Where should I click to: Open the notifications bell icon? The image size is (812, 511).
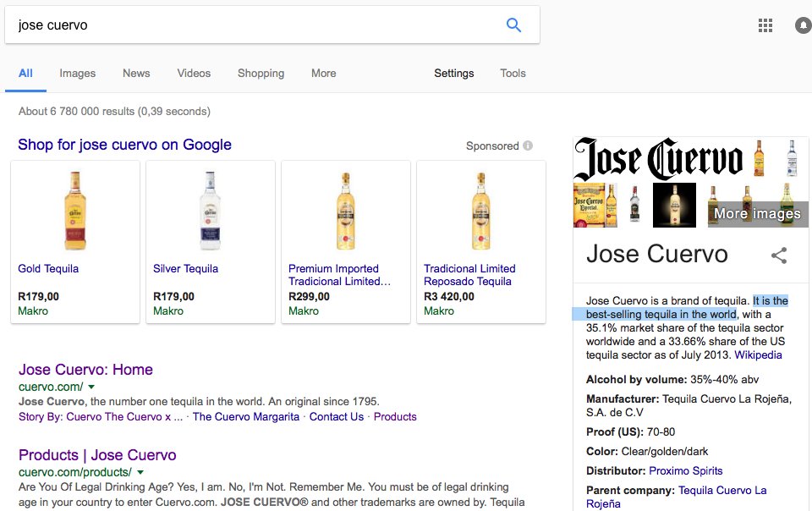point(804,25)
